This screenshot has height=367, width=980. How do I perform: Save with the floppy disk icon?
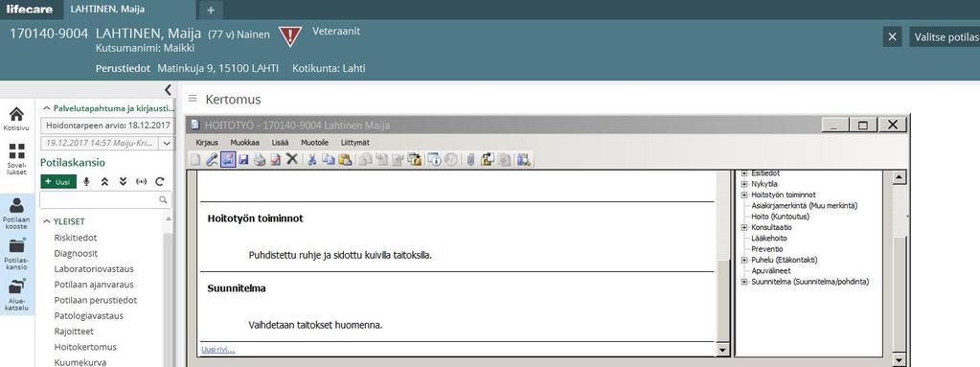point(243,159)
